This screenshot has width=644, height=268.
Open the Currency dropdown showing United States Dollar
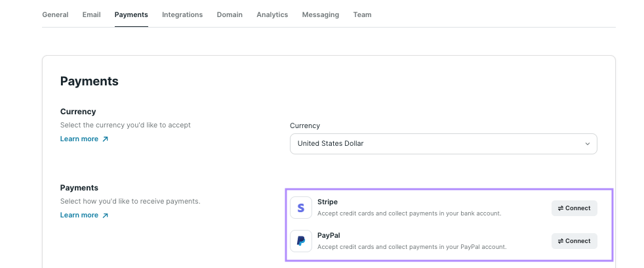point(443,144)
